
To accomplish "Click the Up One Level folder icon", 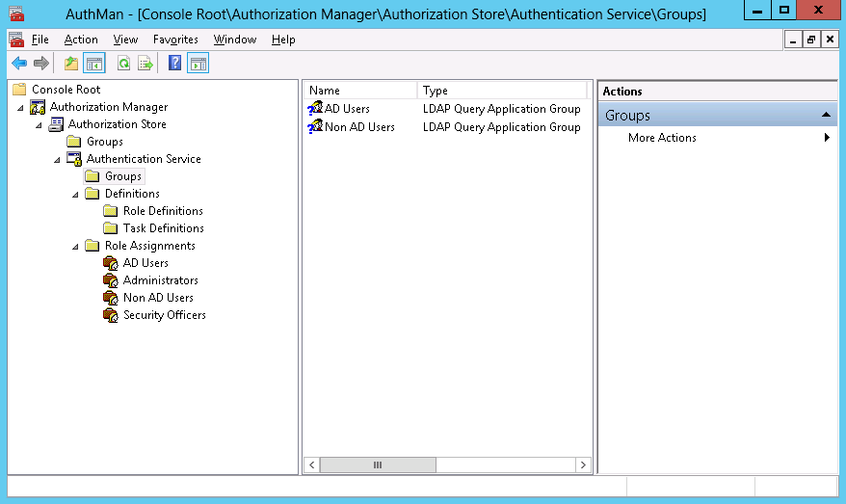I will point(70,64).
